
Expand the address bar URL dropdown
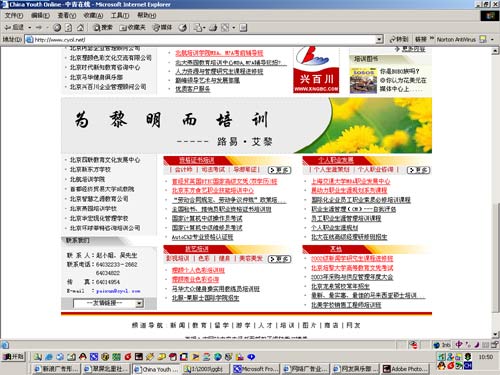(379, 39)
